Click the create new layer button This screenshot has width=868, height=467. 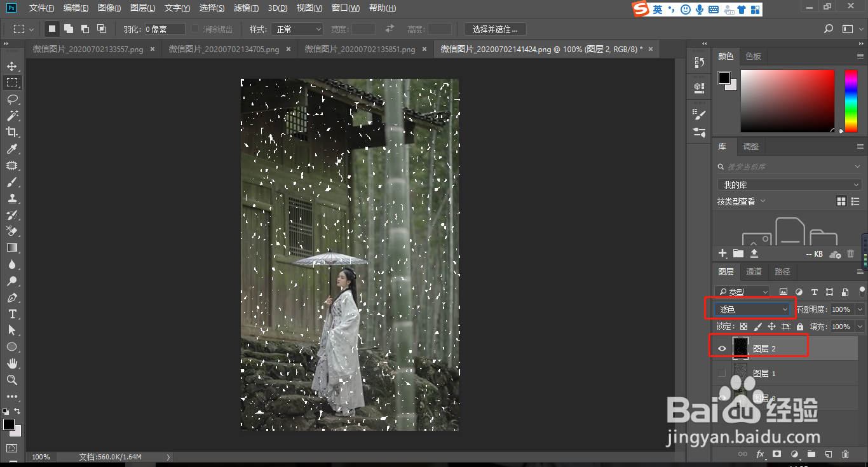[x=827, y=454]
